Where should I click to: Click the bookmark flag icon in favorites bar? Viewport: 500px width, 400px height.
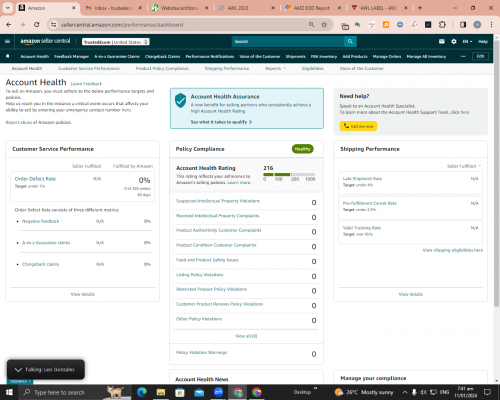pos(8,56)
